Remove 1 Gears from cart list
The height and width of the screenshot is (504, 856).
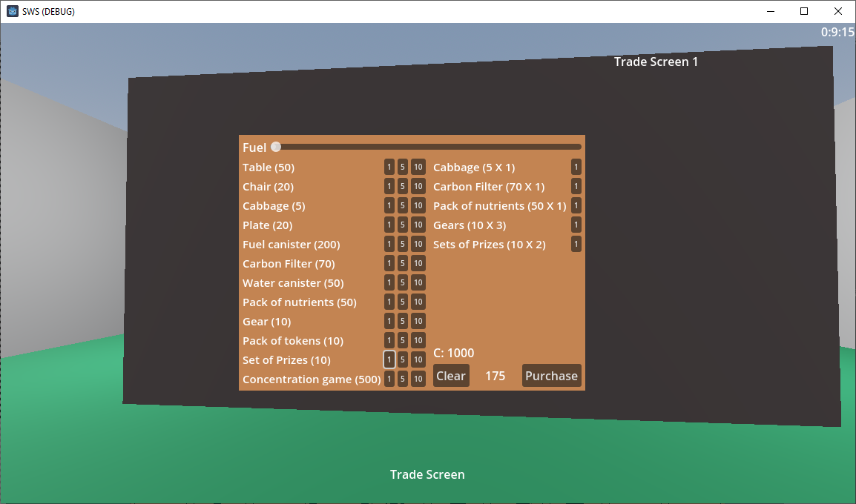576,225
